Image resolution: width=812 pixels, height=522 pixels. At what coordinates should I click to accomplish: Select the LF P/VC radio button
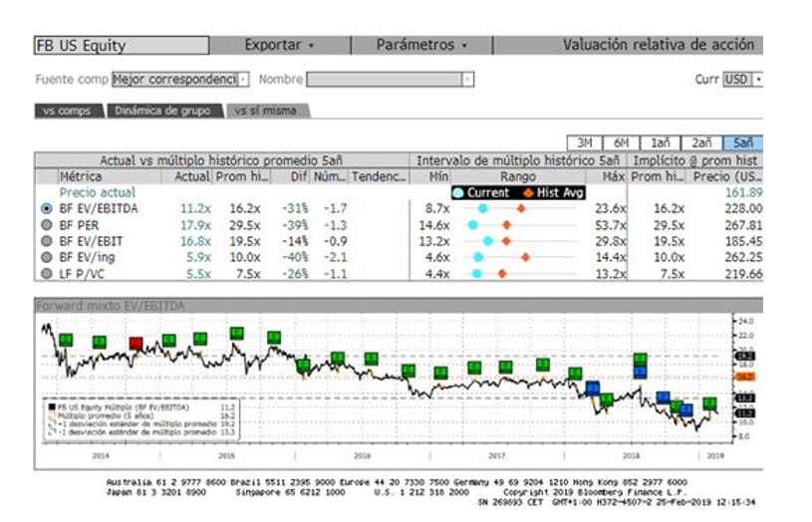pos(47,273)
